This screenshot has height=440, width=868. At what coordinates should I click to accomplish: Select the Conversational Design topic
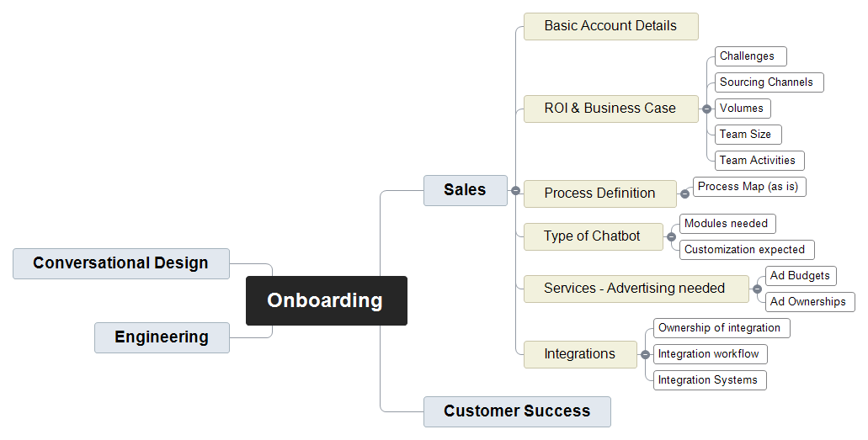click(x=121, y=263)
